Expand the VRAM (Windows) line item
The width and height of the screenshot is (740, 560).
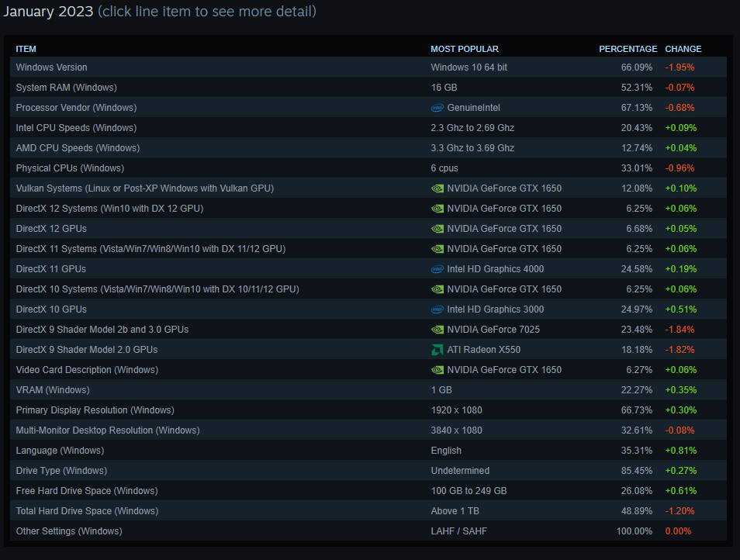(x=53, y=390)
